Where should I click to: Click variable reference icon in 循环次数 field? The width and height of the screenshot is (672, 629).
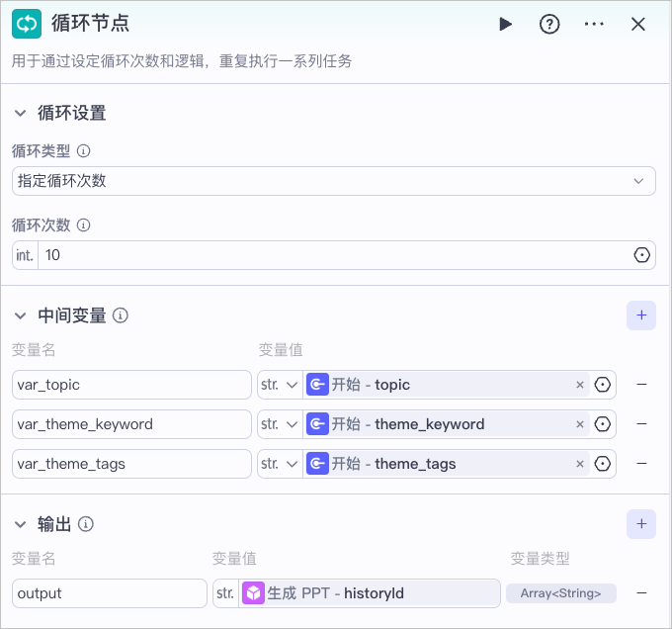click(641, 255)
